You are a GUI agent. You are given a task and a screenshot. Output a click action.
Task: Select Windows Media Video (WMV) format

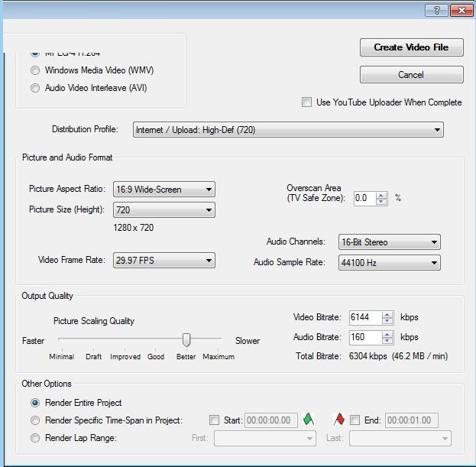coord(35,70)
